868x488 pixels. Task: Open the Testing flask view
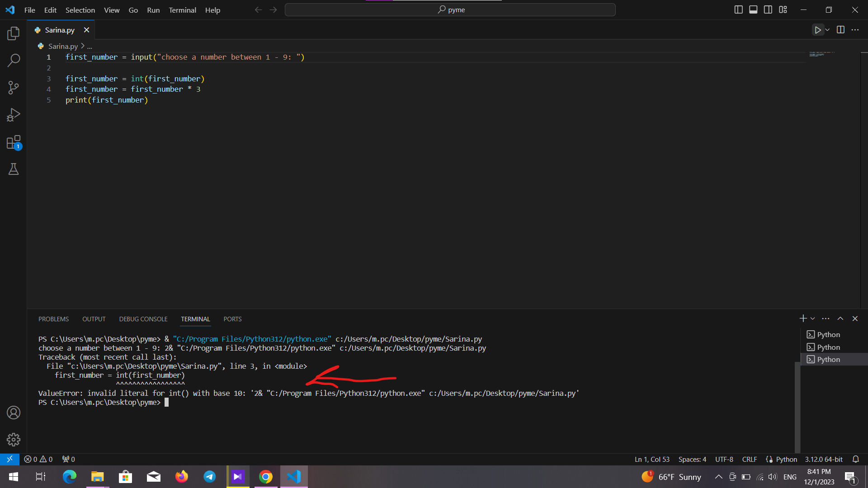point(14,169)
